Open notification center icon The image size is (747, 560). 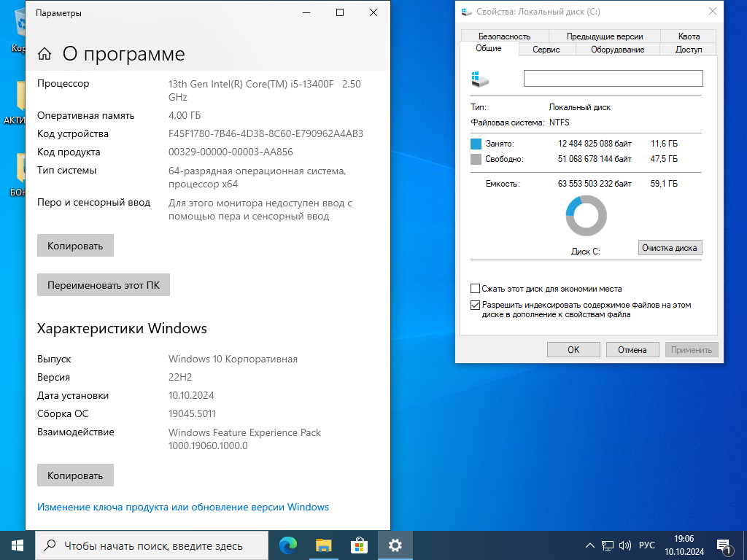[x=724, y=547]
